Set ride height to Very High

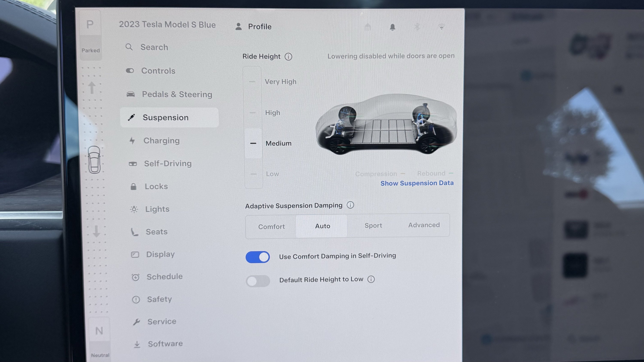coord(272,82)
